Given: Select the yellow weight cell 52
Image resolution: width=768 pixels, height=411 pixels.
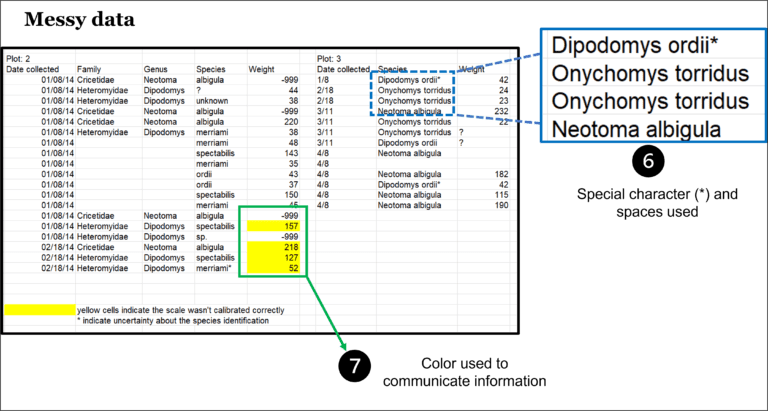Looking at the screenshot, I should pos(273,268).
